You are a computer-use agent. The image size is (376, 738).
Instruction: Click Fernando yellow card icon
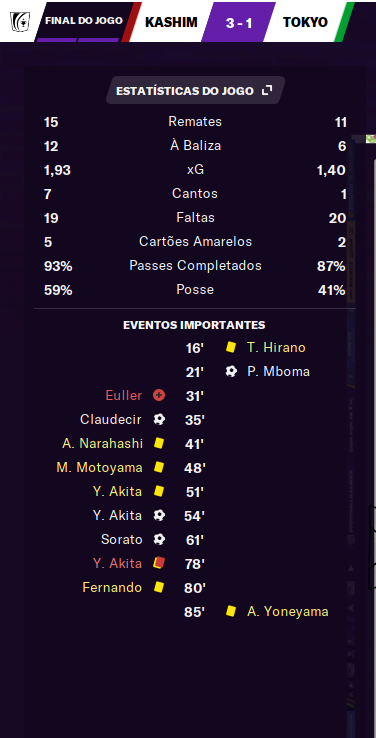[159, 587]
